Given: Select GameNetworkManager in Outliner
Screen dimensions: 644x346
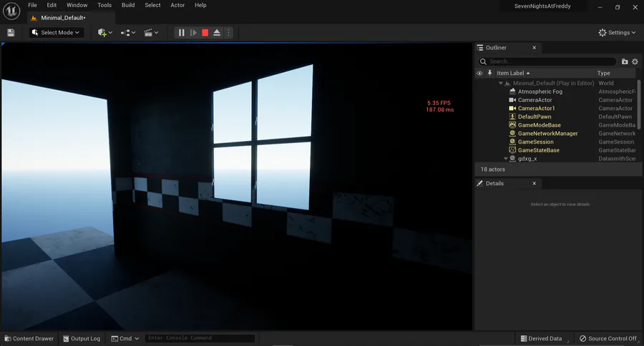Looking at the screenshot, I should click(547, 134).
